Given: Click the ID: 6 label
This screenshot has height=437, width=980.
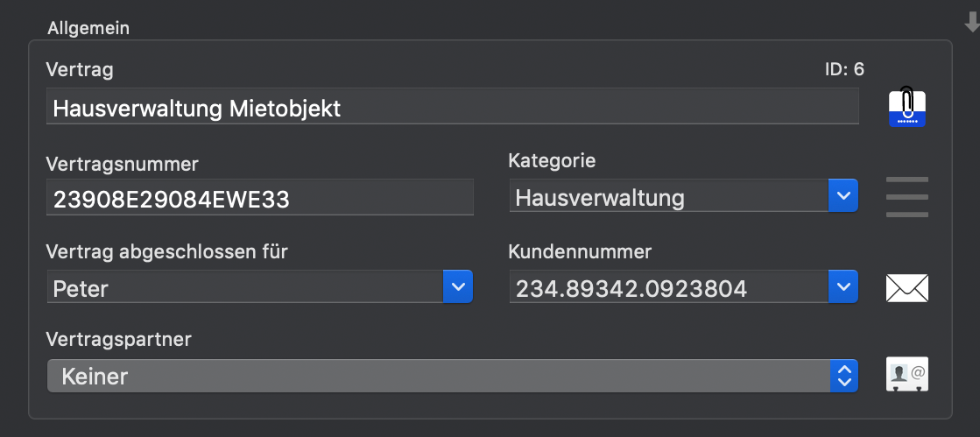Looking at the screenshot, I should pyautogui.click(x=844, y=69).
